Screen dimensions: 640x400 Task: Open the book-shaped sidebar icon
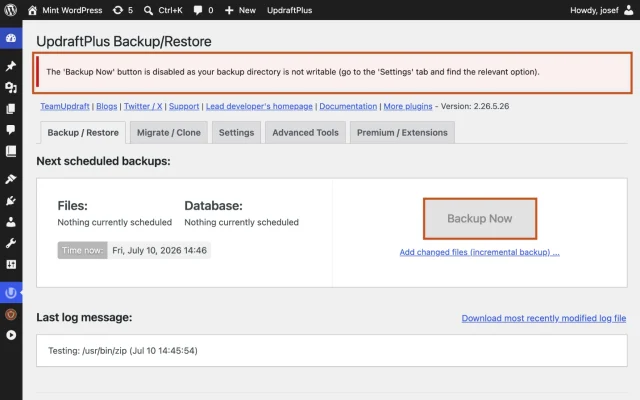point(11,151)
